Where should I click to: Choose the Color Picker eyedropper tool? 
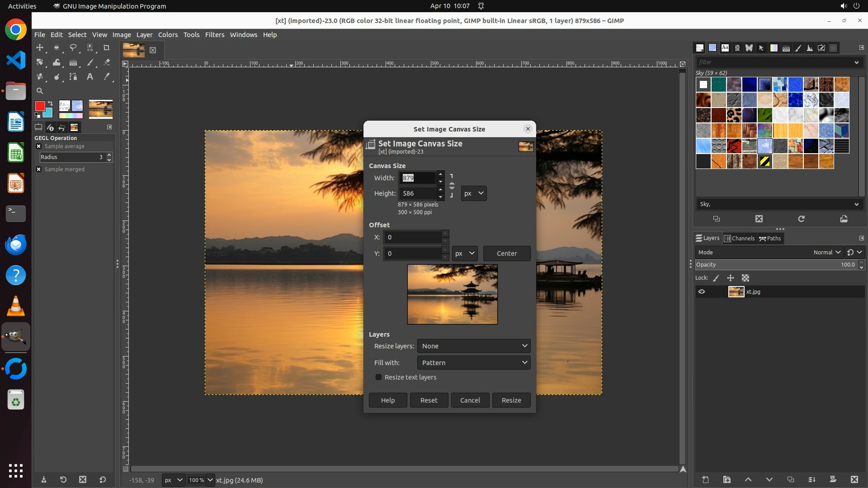107,77
